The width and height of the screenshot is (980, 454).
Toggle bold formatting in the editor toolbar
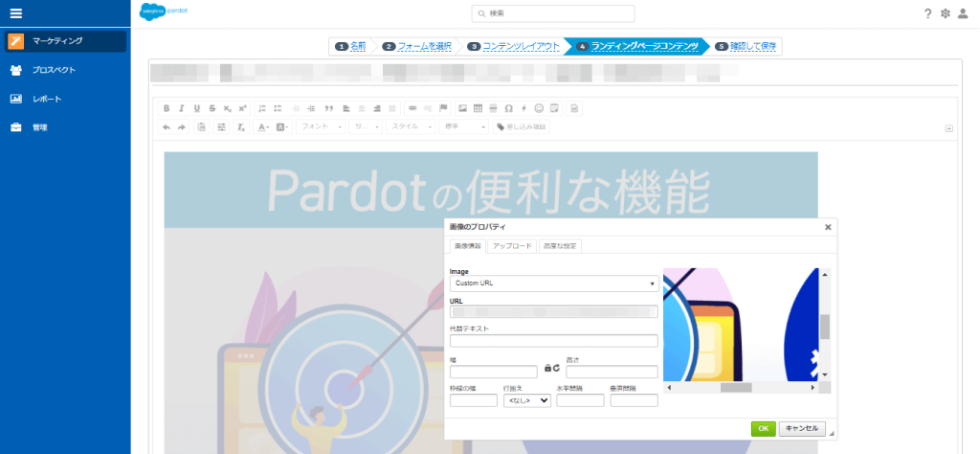(167, 108)
